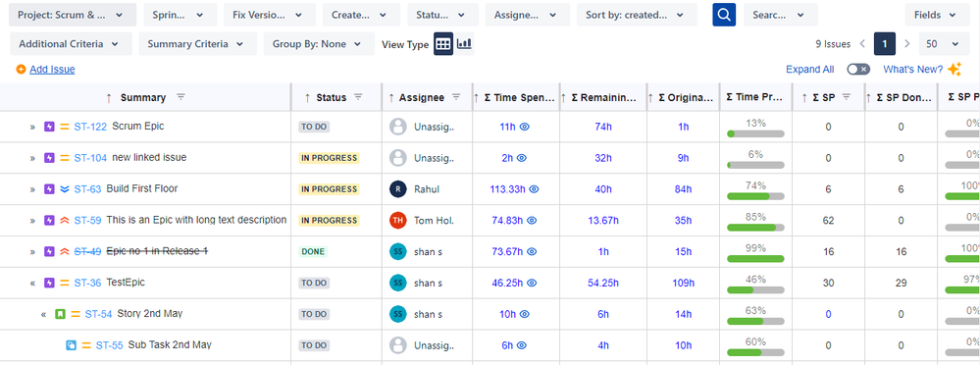
Task: Open the Group By: None dropdown
Action: (319, 44)
